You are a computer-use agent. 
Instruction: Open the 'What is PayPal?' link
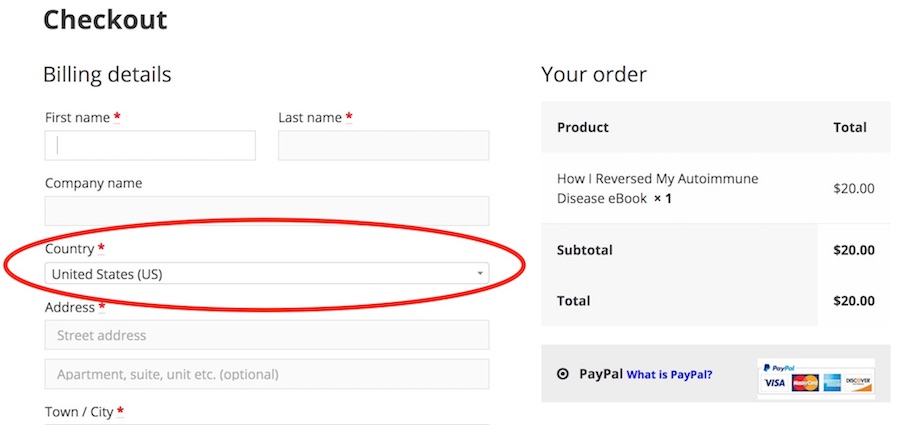[x=670, y=375]
